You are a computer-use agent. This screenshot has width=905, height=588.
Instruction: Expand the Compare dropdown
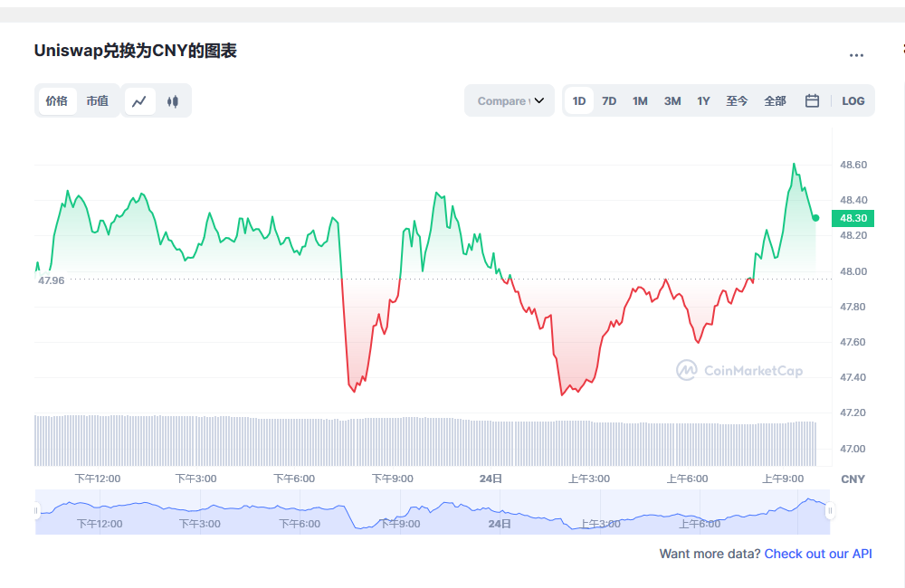[x=510, y=101]
